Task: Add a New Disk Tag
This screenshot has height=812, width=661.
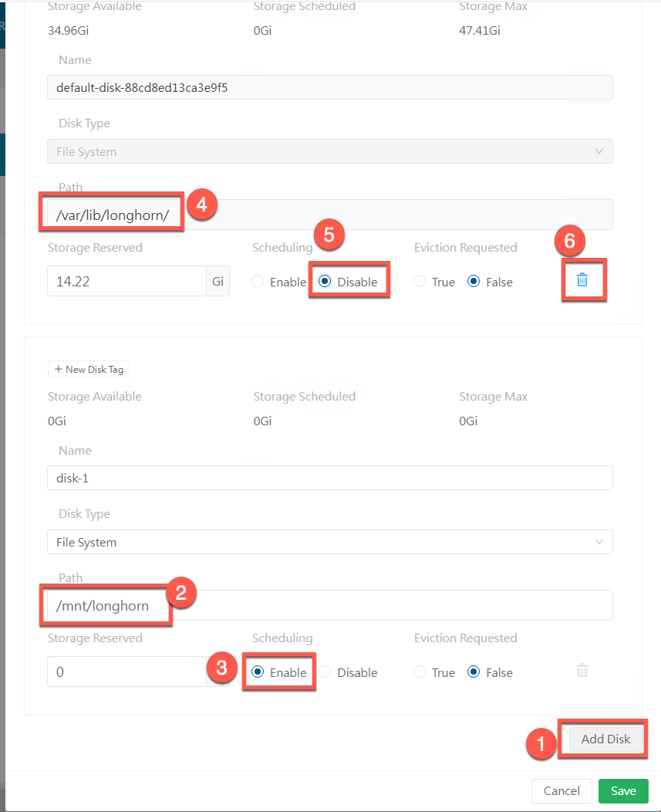Action: (x=89, y=369)
